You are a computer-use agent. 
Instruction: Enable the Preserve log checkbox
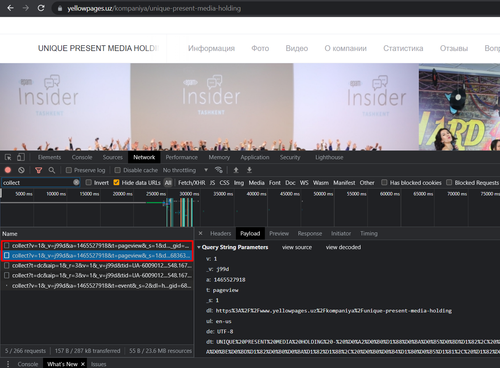[x=69, y=170]
